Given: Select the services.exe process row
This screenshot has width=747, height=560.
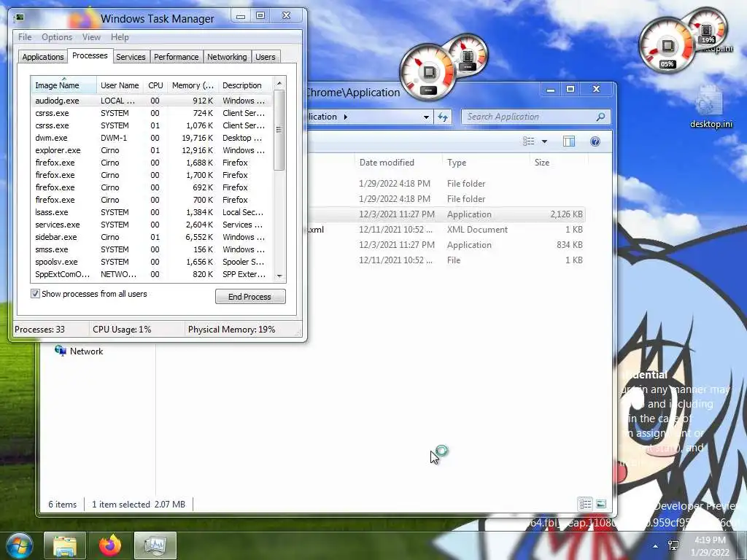Looking at the screenshot, I should 152,225.
